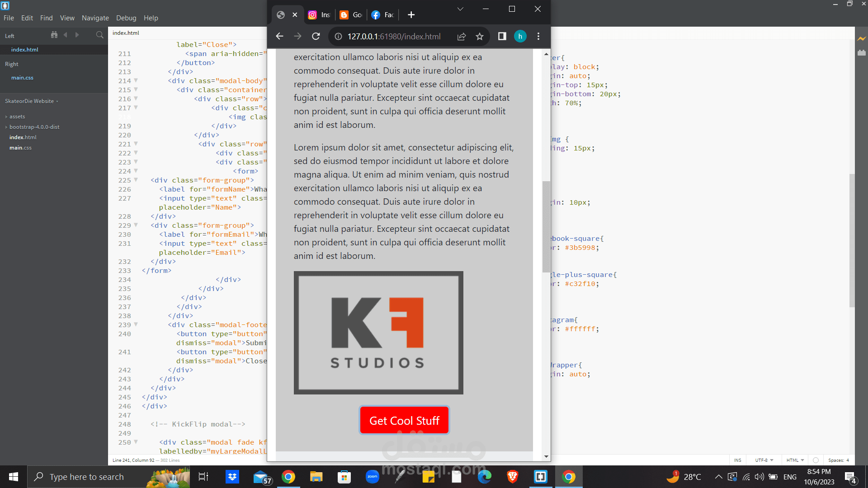Click the Chrome share page icon
This screenshot has width=868, height=488.
462,37
